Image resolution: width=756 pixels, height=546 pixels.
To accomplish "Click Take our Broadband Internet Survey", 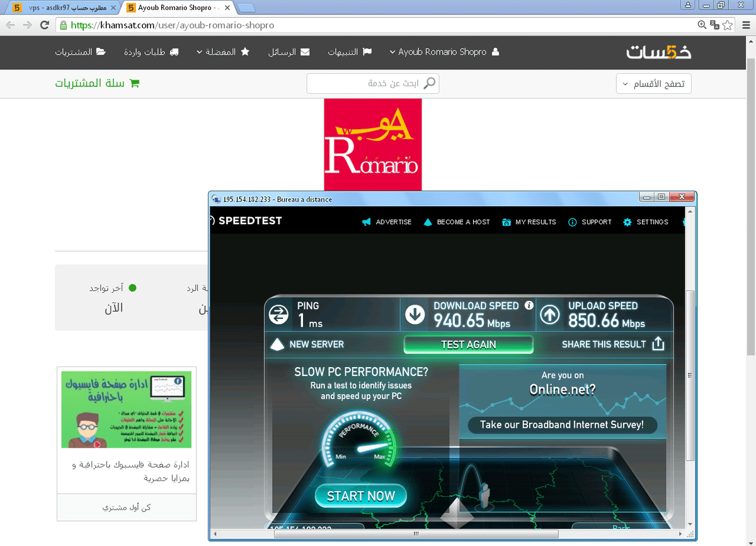I will click(x=562, y=424).
